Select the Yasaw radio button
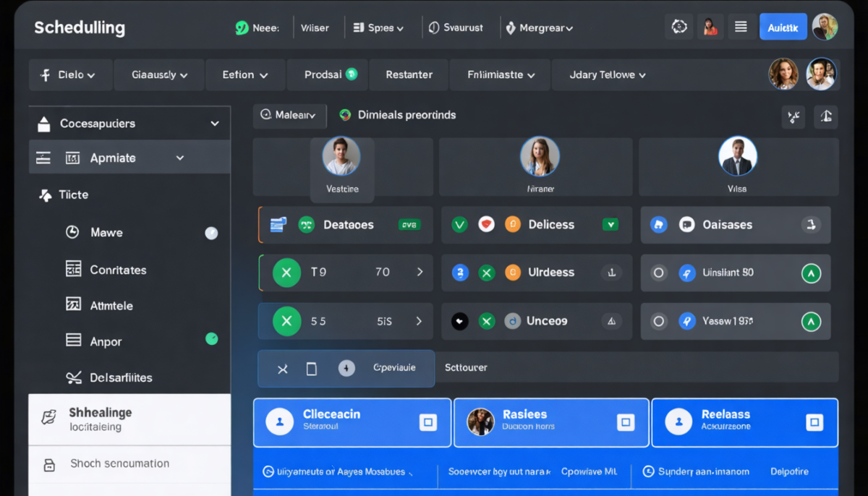The height and width of the screenshot is (496, 868). click(658, 321)
